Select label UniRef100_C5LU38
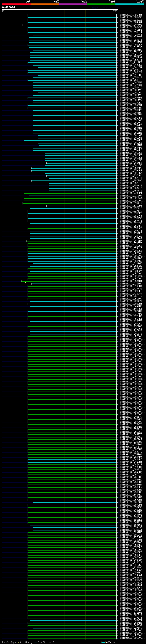This screenshot has height=644, width=146. coord(131,52)
